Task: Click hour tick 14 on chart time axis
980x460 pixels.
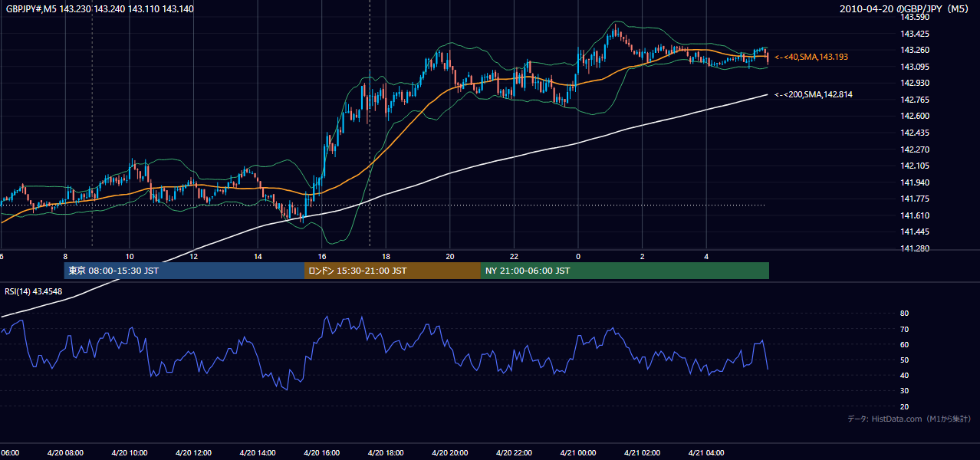Action: [x=258, y=256]
